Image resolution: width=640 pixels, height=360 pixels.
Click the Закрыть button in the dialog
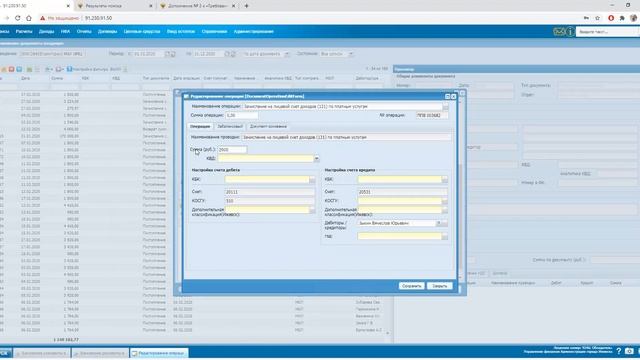point(440,286)
